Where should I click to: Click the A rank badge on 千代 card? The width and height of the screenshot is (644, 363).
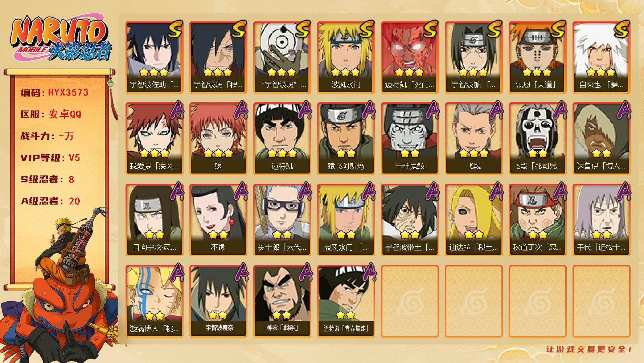[622, 191]
